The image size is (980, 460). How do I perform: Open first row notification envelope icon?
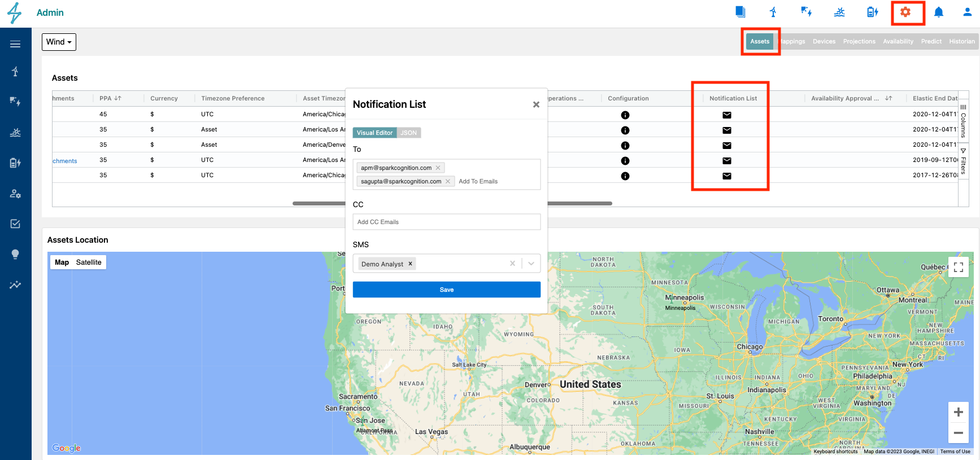727,115
